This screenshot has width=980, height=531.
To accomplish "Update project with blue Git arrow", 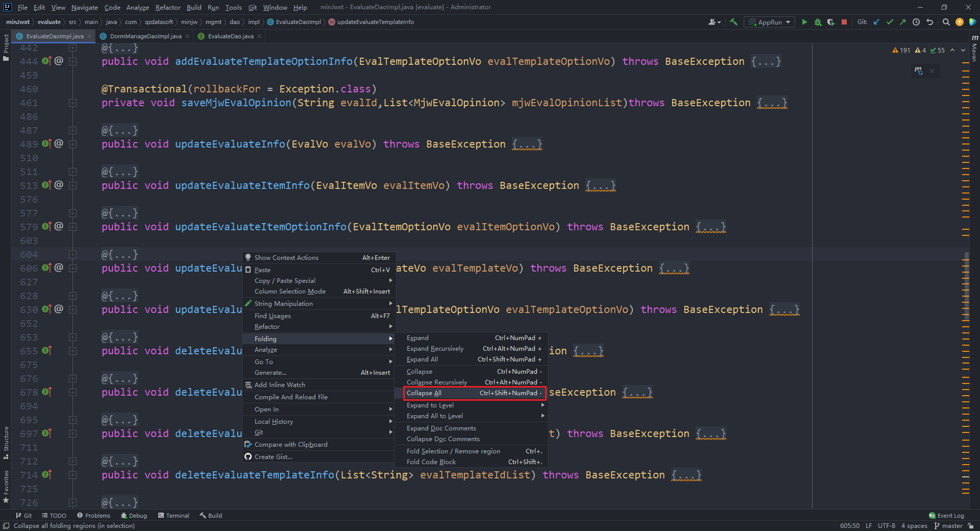I will [x=876, y=22].
